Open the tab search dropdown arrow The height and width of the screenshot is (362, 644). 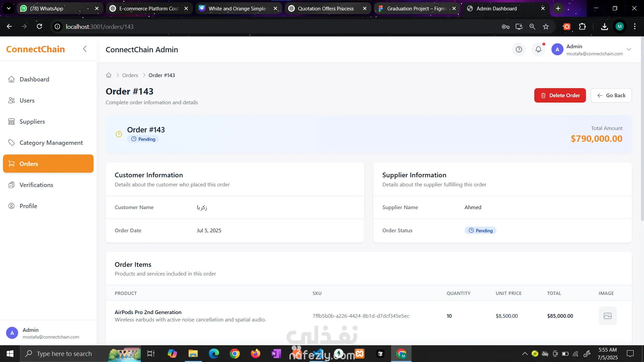coord(9,8)
